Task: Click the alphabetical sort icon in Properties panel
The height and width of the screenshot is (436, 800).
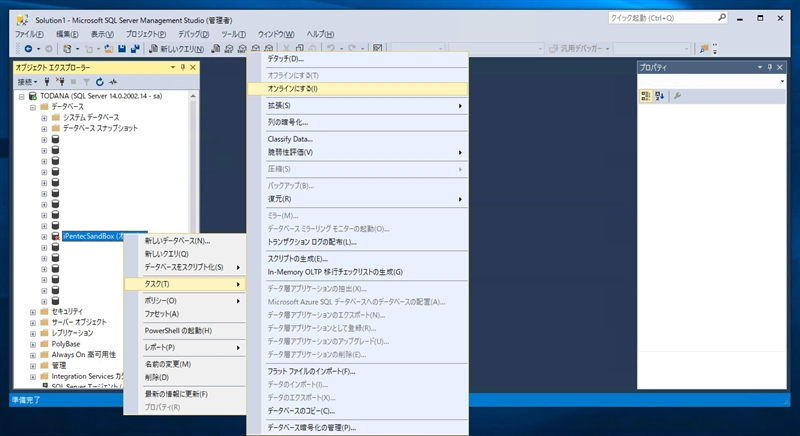Action: (659, 96)
